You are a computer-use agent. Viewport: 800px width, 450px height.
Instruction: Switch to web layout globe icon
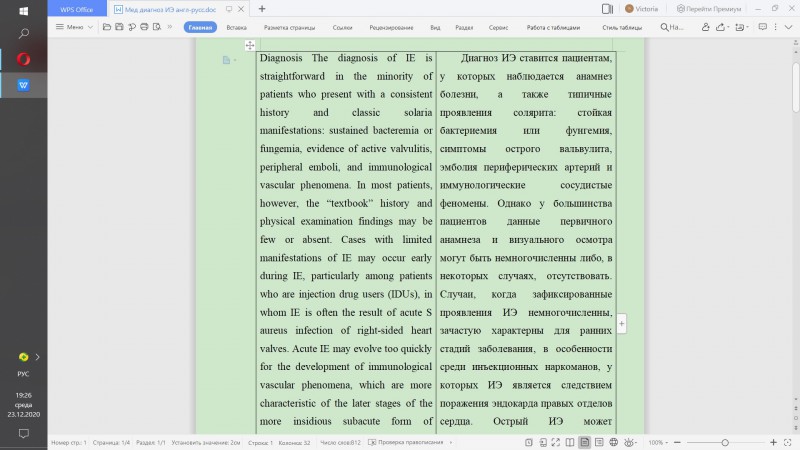point(614,442)
